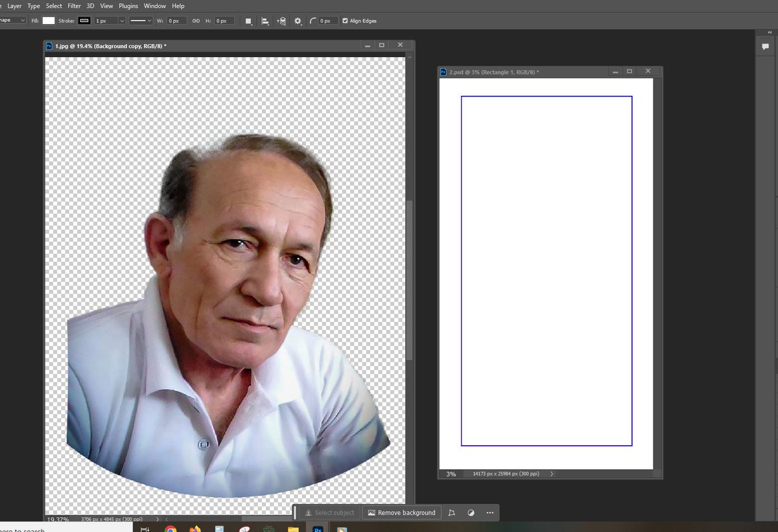Open Firefox from the taskbar
Image resolution: width=778 pixels, height=532 pixels.
195,528
